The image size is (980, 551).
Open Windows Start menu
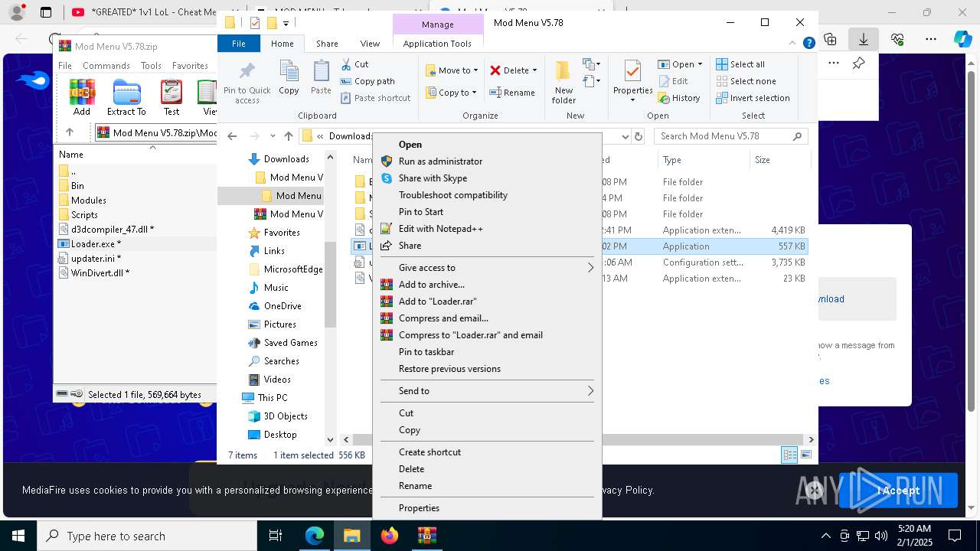tap(18, 536)
